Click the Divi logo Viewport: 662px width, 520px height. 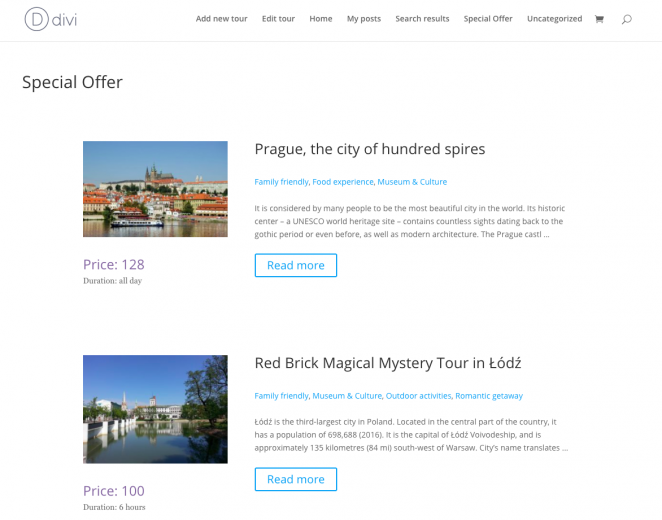51,19
